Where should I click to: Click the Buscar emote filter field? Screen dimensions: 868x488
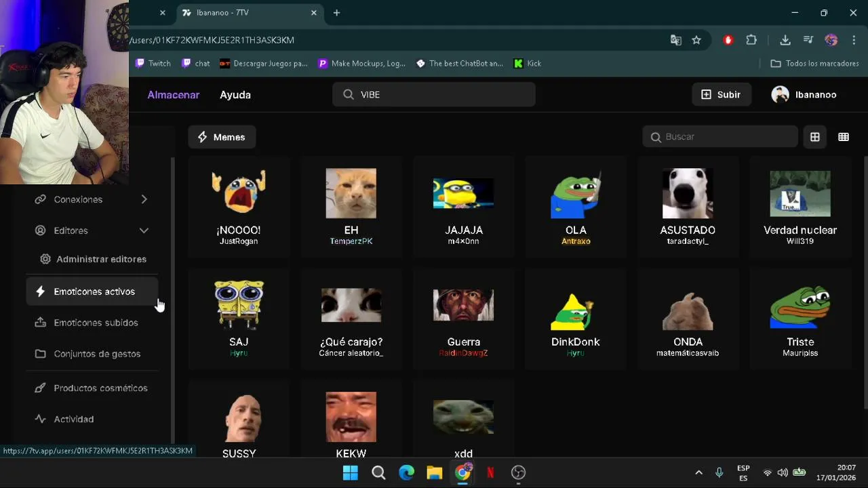click(x=720, y=137)
